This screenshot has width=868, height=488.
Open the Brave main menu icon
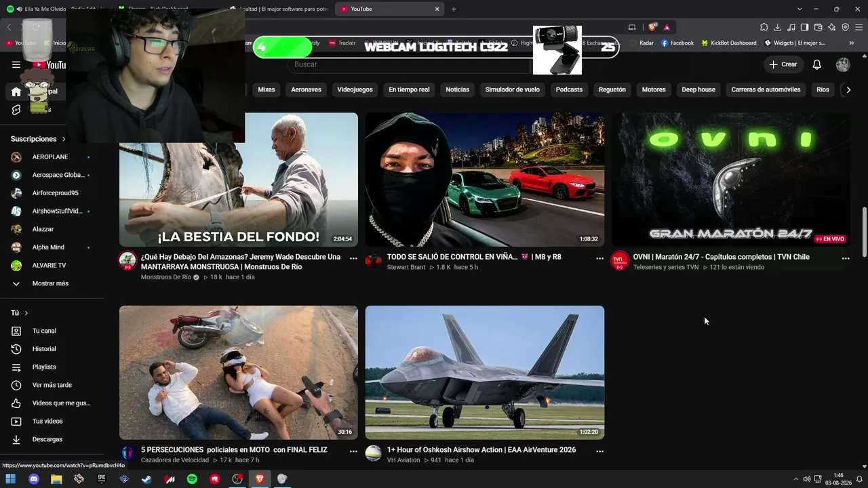pyautogui.click(x=859, y=27)
